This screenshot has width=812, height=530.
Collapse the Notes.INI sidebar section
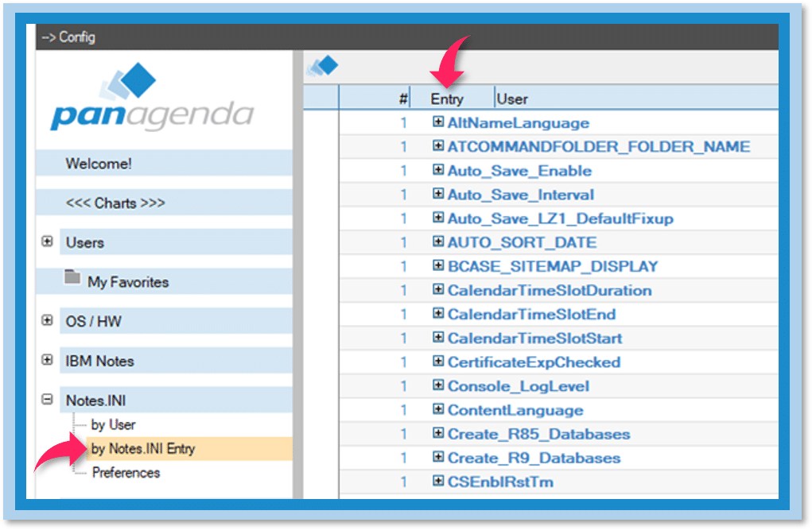pyautogui.click(x=48, y=400)
